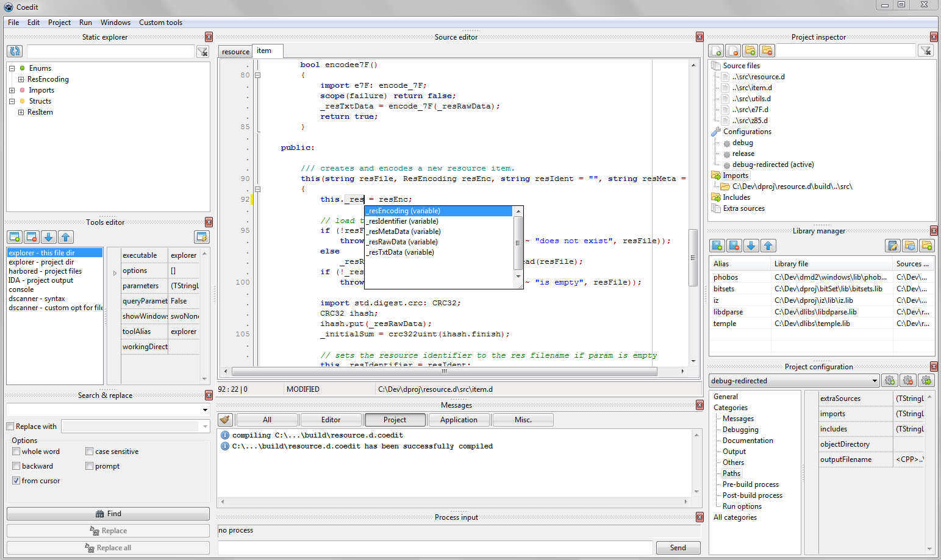Add a new tool in Tools editor

click(15, 237)
